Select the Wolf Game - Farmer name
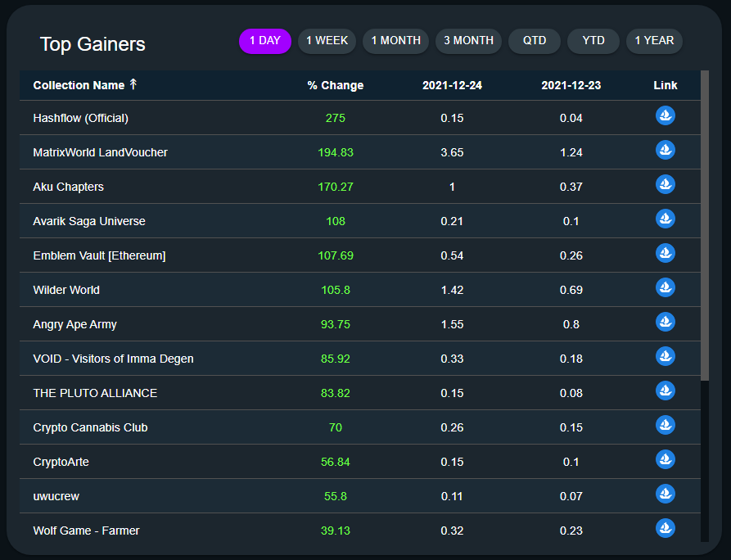Screen dimensions: 731x560 [x=86, y=531]
